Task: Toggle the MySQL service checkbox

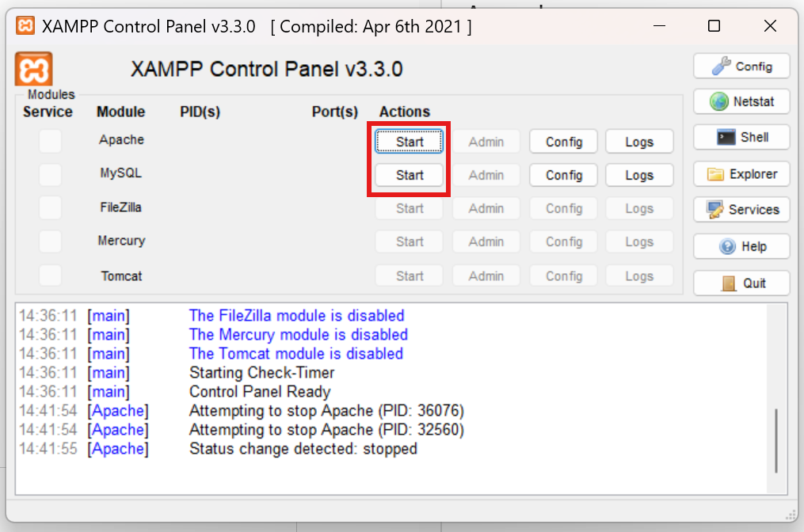Action: click(x=50, y=175)
